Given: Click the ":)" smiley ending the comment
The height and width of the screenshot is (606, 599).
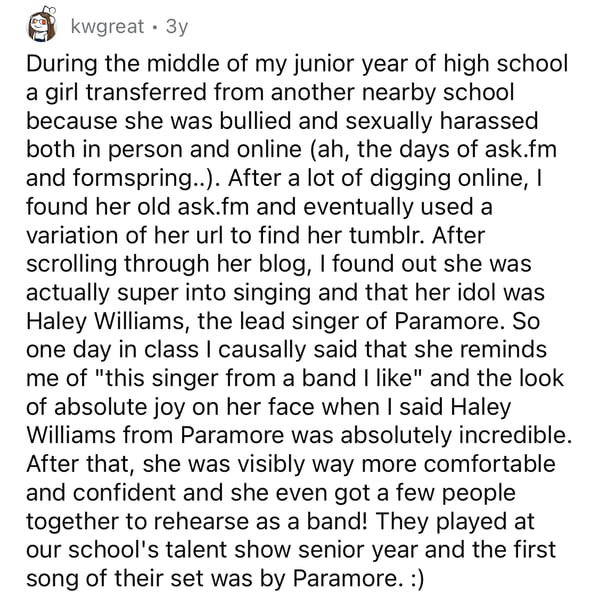Looking at the screenshot, I should coord(416,579).
